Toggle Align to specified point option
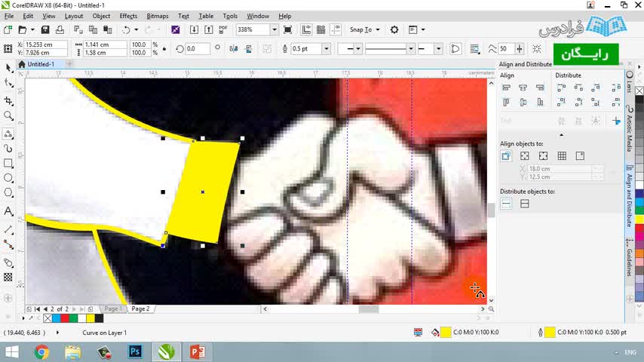The height and width of the screenshot is (362, 644). point(580,156)
